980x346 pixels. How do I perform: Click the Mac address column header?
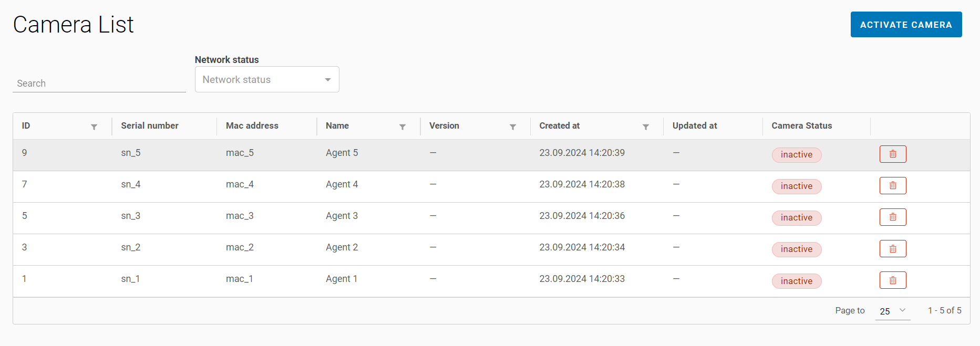click(252, 125)
